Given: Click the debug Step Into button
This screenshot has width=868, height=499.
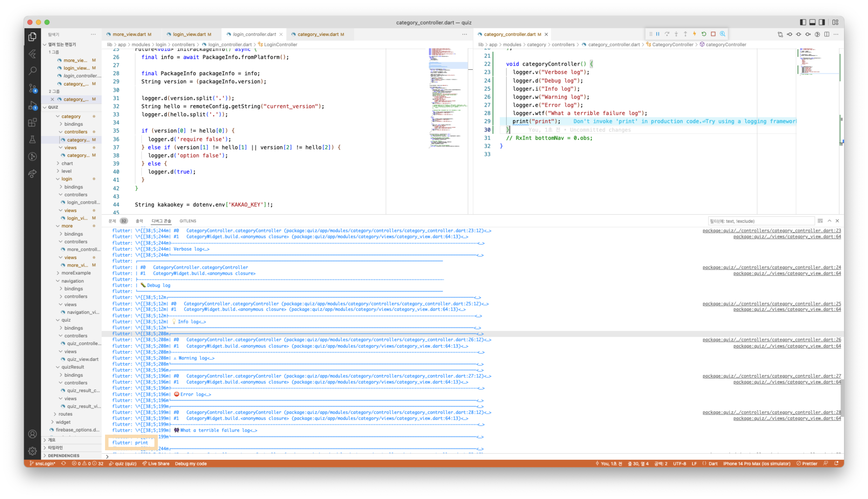Looking at the screenshot, I should pyautogui.click(x=676, y=34).
